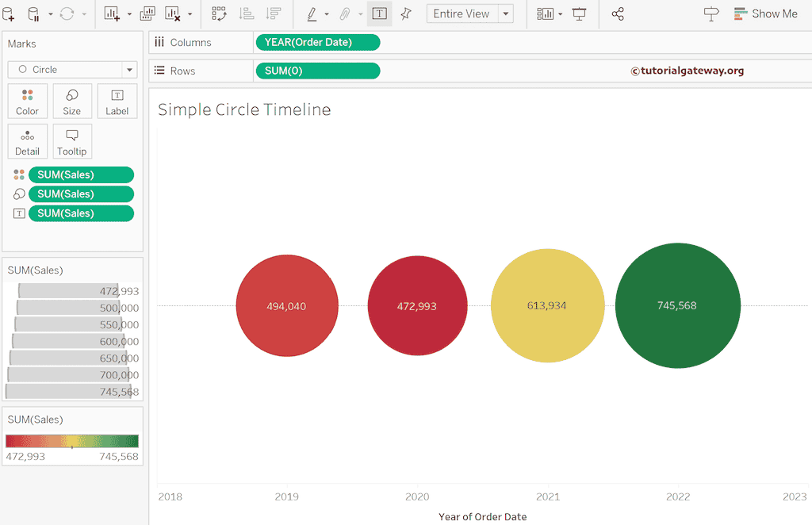This screenshot has width=812, height=525.
Task: Toggle the Fix Axes pin icon
Action: click(406, 14)
